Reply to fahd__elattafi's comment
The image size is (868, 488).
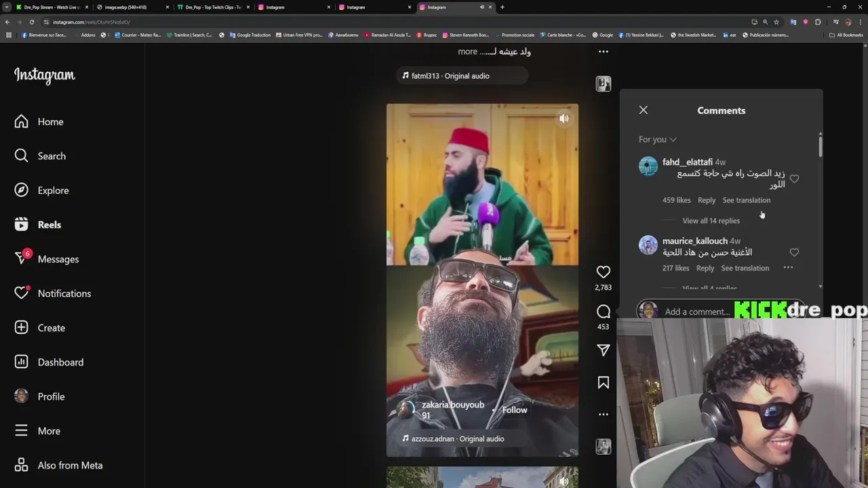pos(706,201)
